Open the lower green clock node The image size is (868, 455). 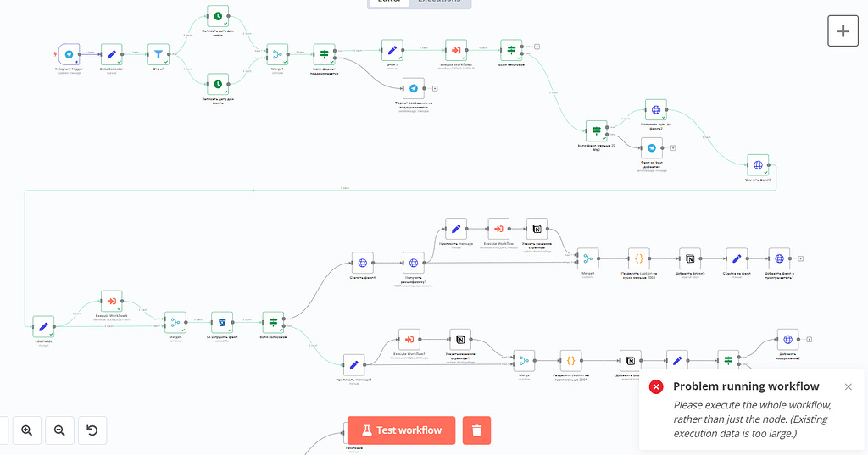(218, 84)
